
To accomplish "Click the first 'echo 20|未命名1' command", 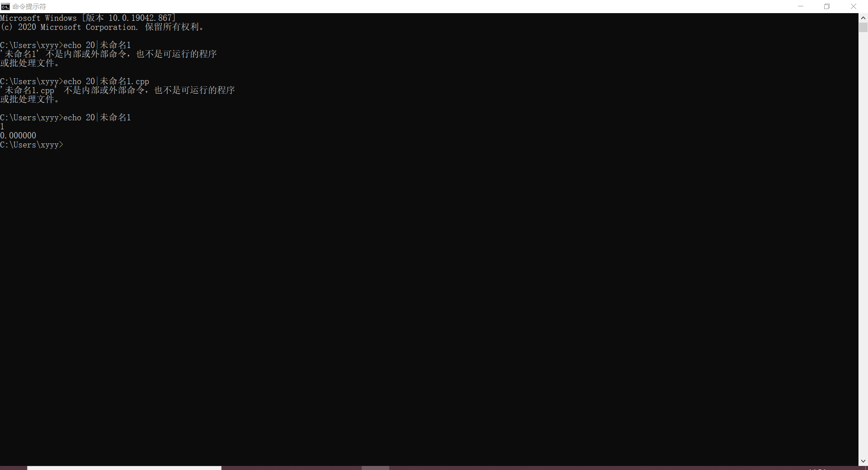I will pos(97,45).
